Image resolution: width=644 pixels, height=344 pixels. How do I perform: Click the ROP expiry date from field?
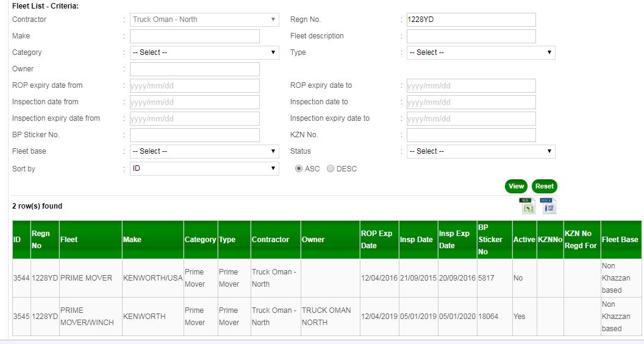pyautogui.click(x=195, y=85)
